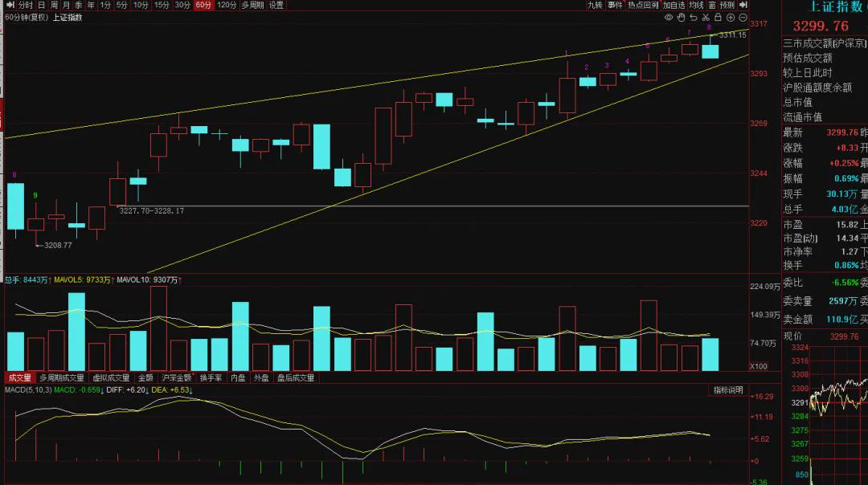Toggle the eye visibility icon above chart
This screenshot has width=868, height=485.
(x=669, y=18)
